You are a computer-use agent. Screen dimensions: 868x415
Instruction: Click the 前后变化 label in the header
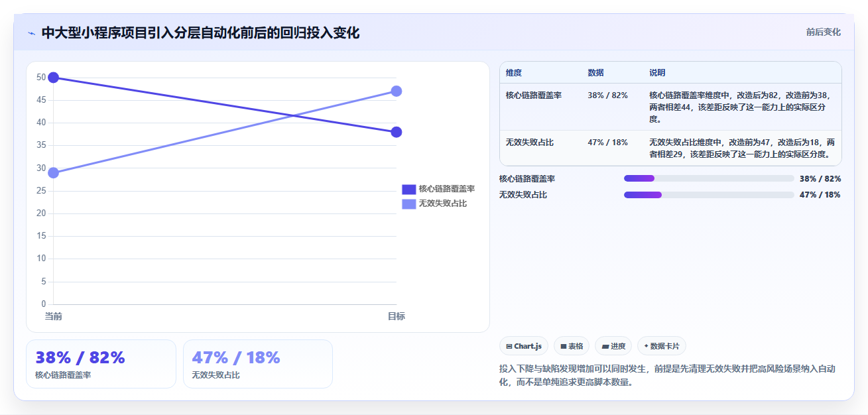[x=824, y=32]
